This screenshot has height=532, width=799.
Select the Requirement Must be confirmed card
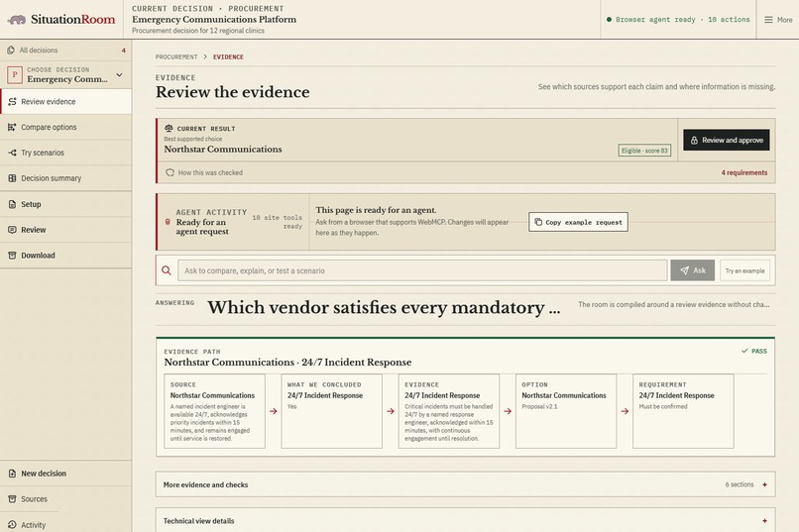click(x=683, y=411)
